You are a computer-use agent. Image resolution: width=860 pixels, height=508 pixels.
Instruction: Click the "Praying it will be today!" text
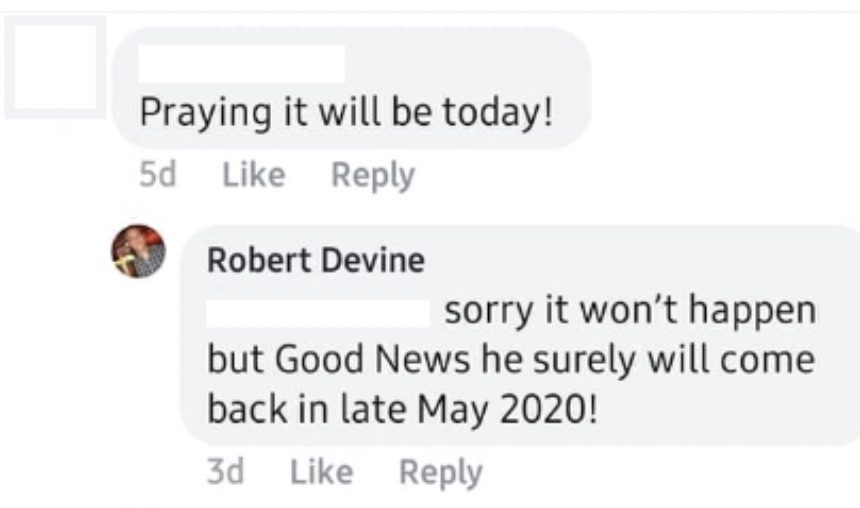tap(345, 111)
